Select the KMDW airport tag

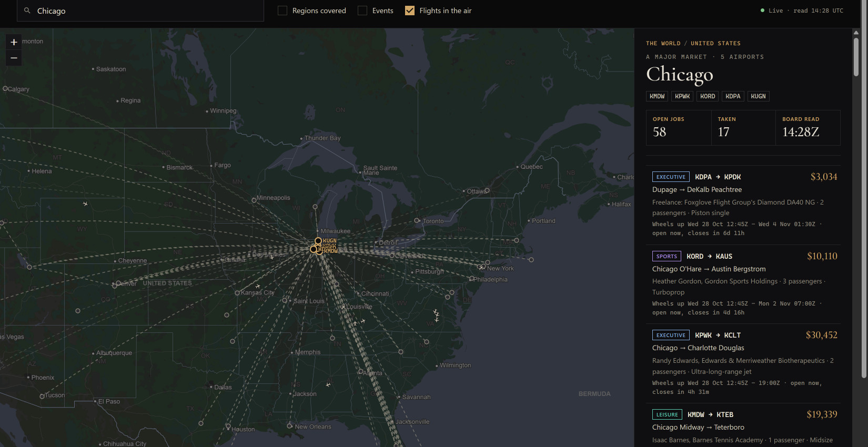point(657,96)
